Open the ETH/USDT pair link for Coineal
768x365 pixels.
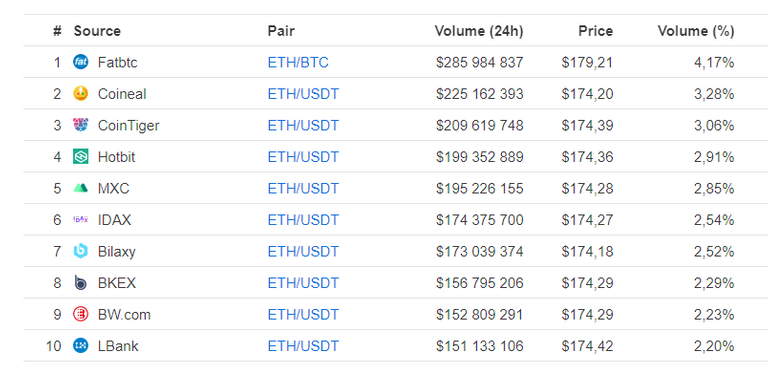click(303, 94)
